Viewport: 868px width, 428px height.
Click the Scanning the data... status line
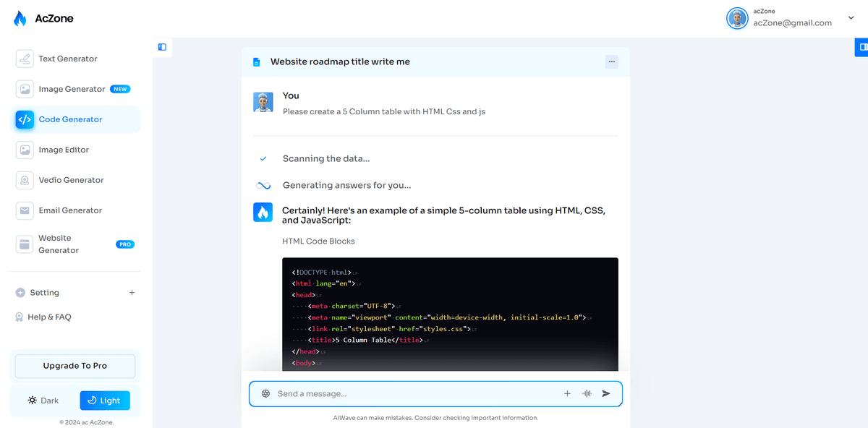point(326,158)
